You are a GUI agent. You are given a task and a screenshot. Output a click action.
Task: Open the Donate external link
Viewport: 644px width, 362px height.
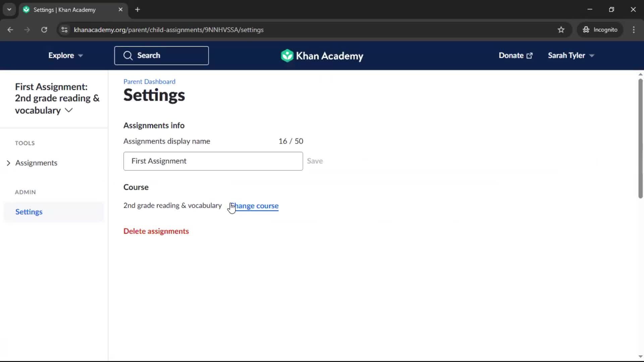[x=516, y=56]
